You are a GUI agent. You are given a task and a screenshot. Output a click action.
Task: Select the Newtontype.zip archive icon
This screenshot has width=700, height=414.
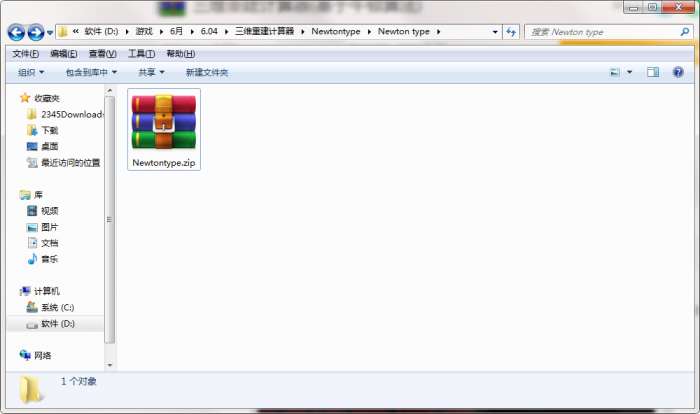click(x=164, y=122)
